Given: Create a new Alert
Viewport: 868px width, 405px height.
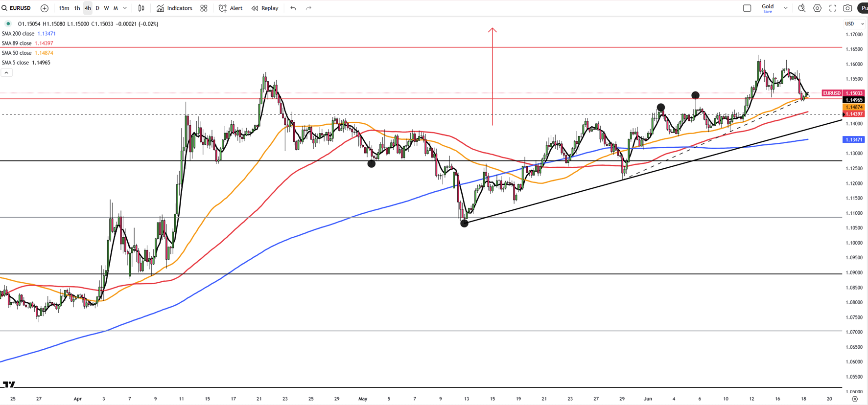Looking at the screenshot, I should click(231, 8).
